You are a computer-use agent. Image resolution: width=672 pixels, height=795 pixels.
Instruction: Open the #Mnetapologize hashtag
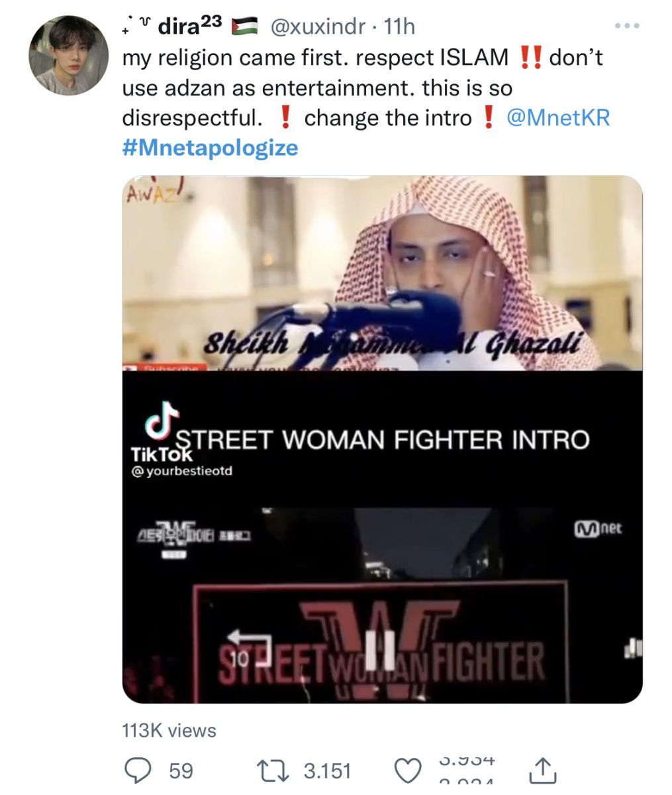(210, 148)
